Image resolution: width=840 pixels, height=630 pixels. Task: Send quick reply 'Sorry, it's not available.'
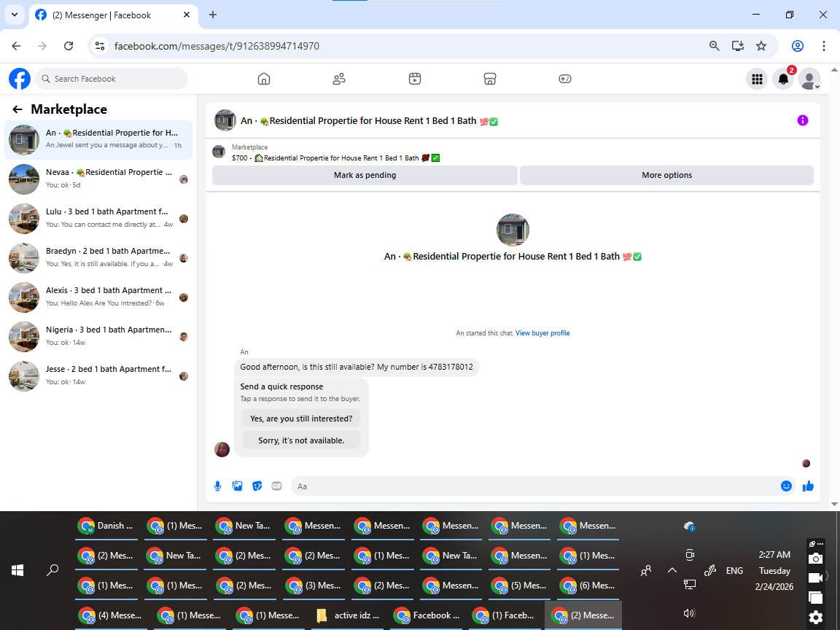click(301, 440)
